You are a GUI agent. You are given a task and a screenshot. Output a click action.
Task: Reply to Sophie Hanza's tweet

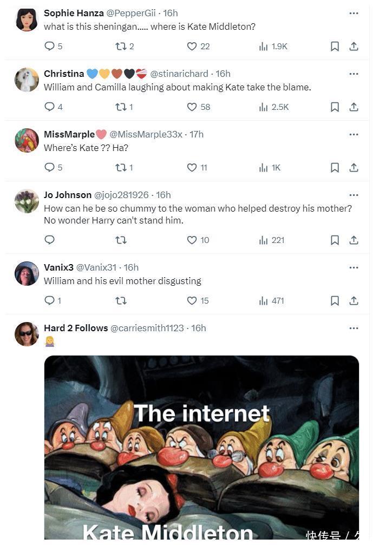[x=50, y=47]
